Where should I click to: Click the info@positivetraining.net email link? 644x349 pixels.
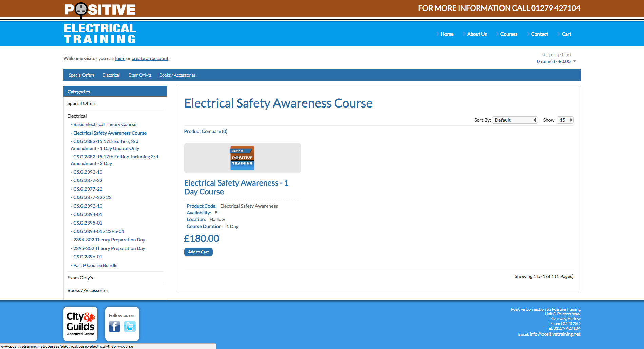coord(555,334)
